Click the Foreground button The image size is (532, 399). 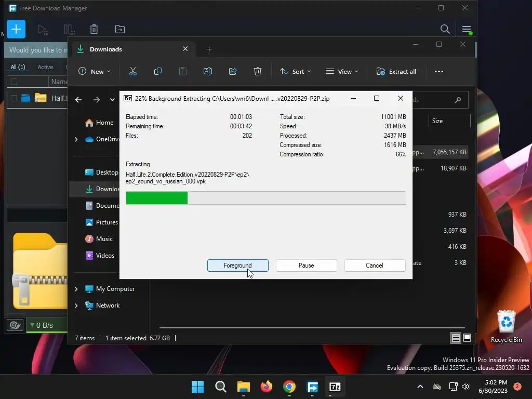[237, 265]
